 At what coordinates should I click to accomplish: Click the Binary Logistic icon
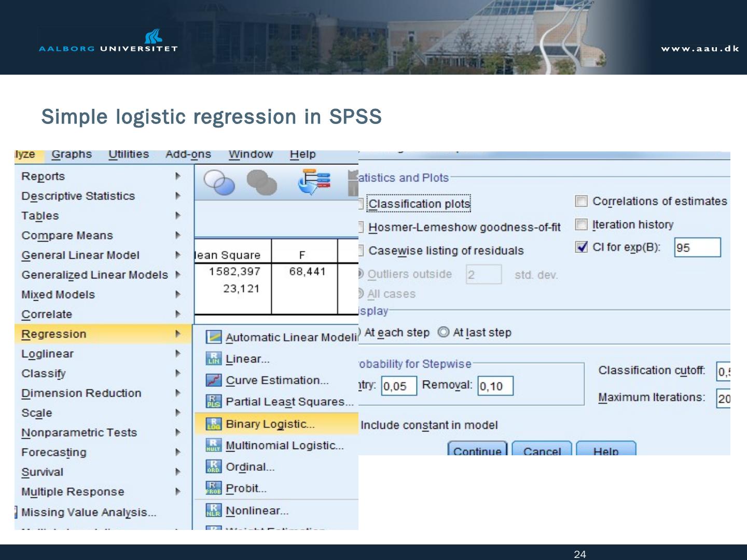click(213, 424)
